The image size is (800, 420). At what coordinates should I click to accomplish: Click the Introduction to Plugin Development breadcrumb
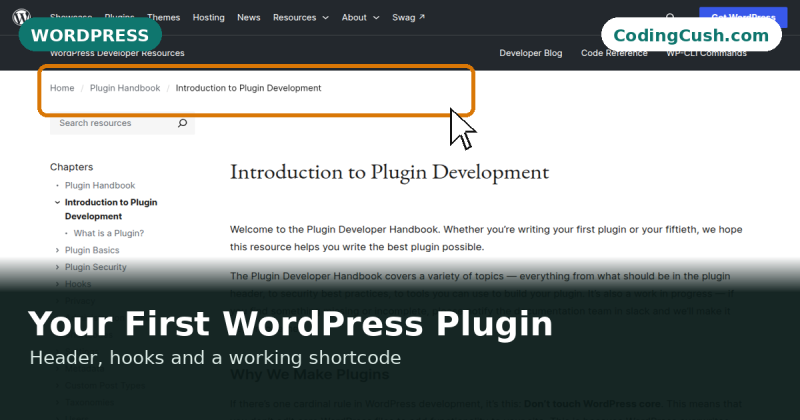click(x=248, y=88)
